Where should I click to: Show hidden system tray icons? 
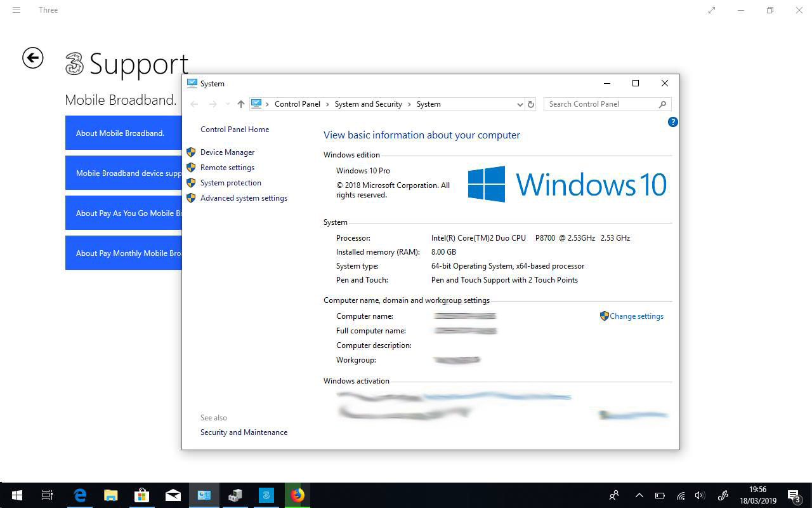click(x=639, y=495)
